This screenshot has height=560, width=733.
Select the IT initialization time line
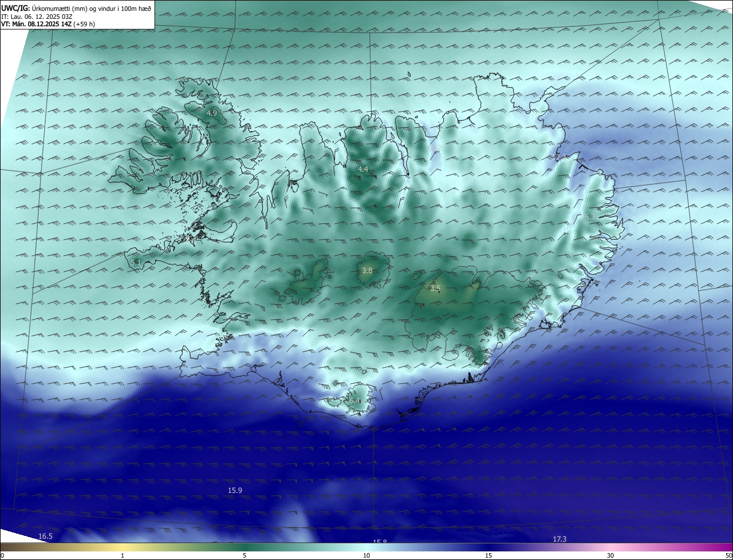click(x=37, y=17)
